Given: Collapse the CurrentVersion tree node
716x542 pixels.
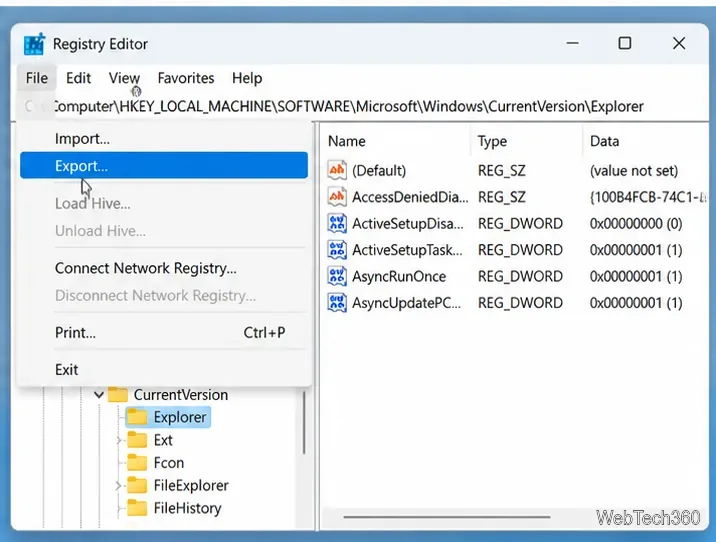Looking at the screenshot, I should [x=99, y=394].
